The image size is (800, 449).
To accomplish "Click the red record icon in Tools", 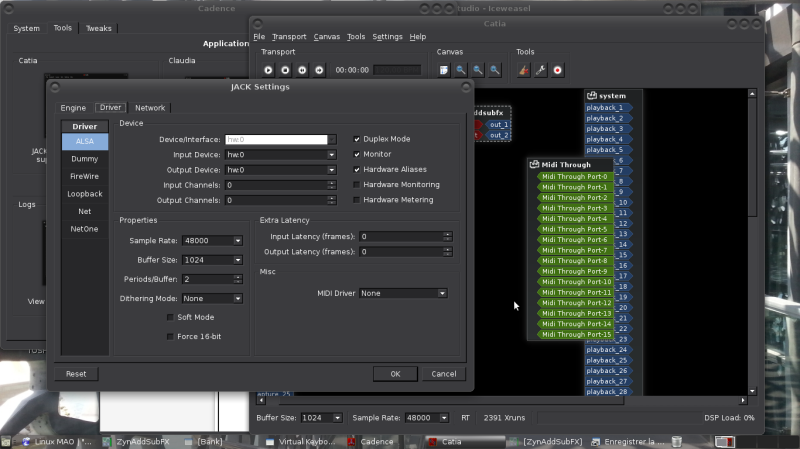I will [x=558, y=70].
